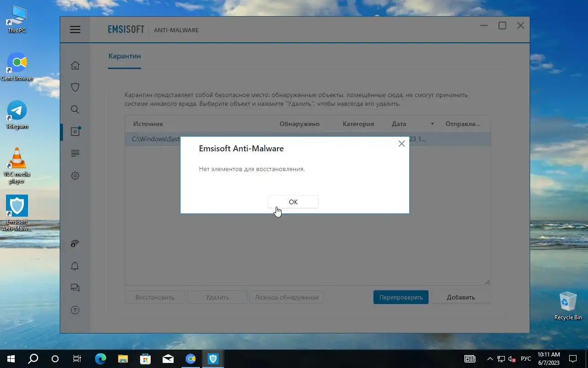Open News and interests taskbar icon

(470, 359)
